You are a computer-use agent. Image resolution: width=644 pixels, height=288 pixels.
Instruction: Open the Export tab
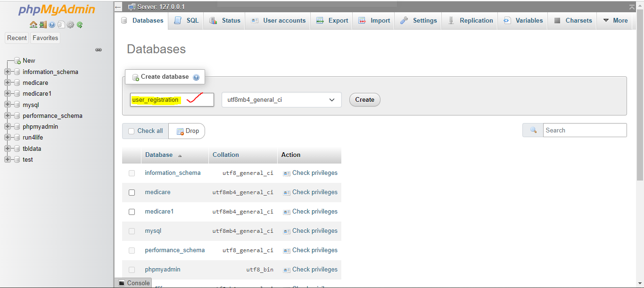[x=331, y=20]
